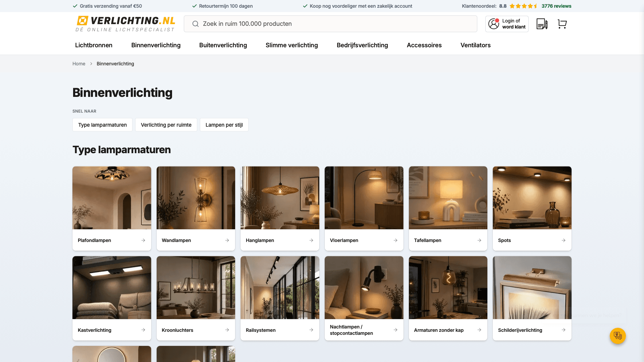Open the Schilderijverlichting photo
Viewport: 644px width, 362px height.
point(532,288)
